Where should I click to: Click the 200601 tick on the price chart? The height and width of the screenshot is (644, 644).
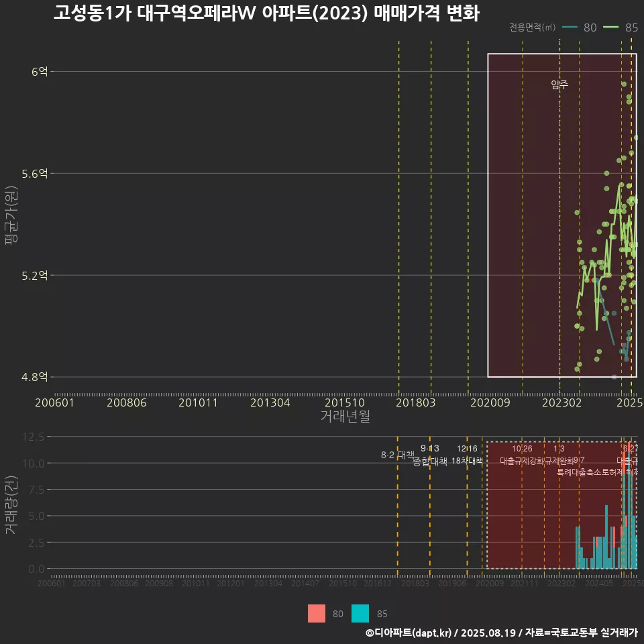54,402
